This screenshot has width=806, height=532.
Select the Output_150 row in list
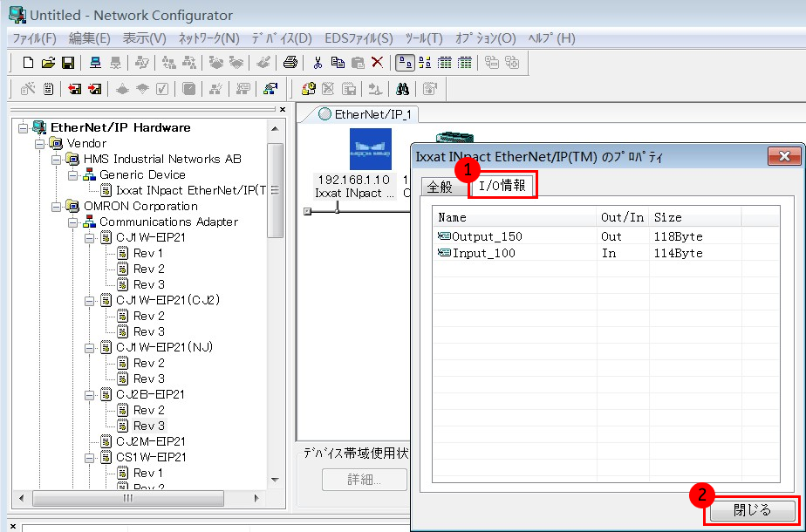488,236
